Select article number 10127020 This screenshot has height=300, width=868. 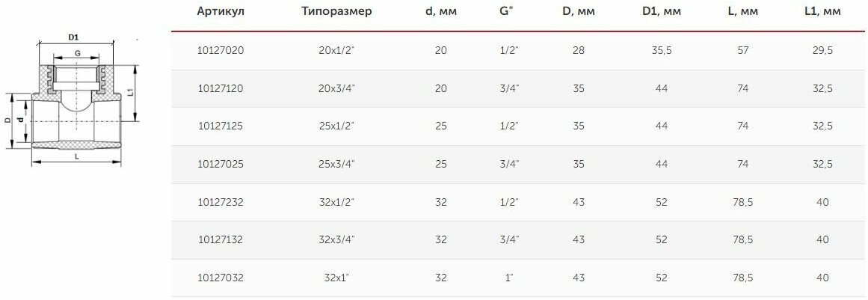(221, 50)
